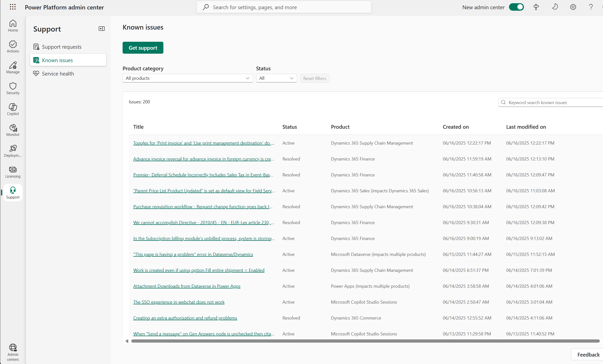Collapse the Support panel with the arrow toggle

(x=101, y=29)
